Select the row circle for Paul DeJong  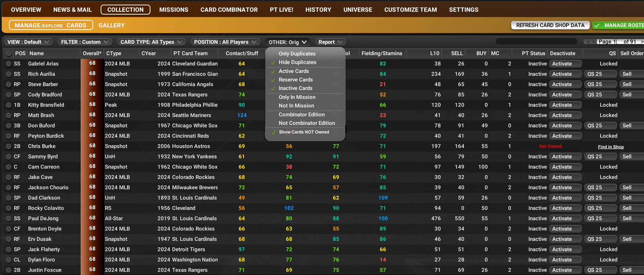click(x=8, y=219)
